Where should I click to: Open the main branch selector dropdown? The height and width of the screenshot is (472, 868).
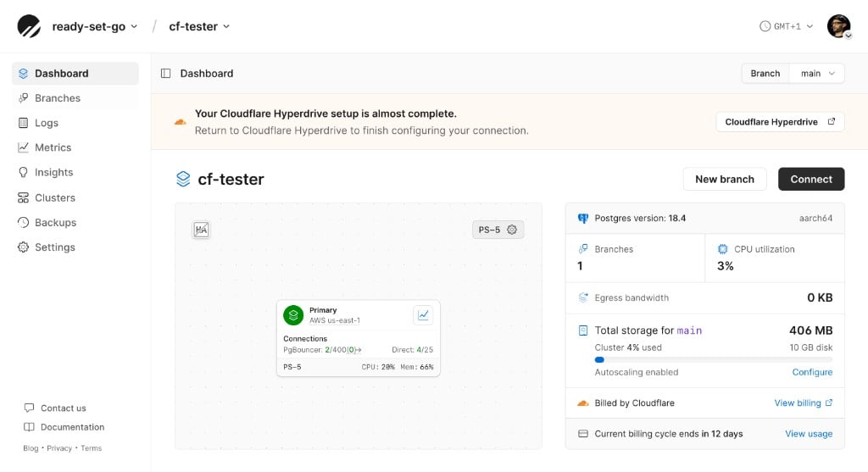click(x=817, y=74)
